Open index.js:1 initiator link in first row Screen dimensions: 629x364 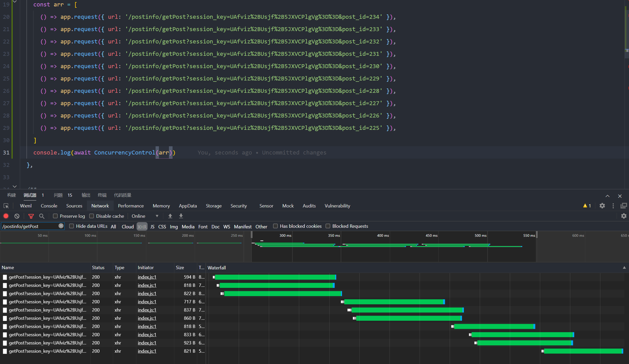(147, 277)
